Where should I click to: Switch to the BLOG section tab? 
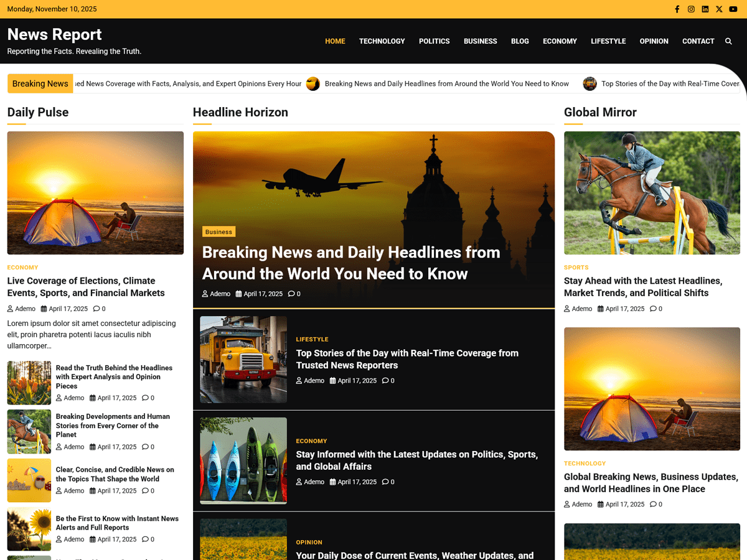pyautogui.click(x=520, y=41)
